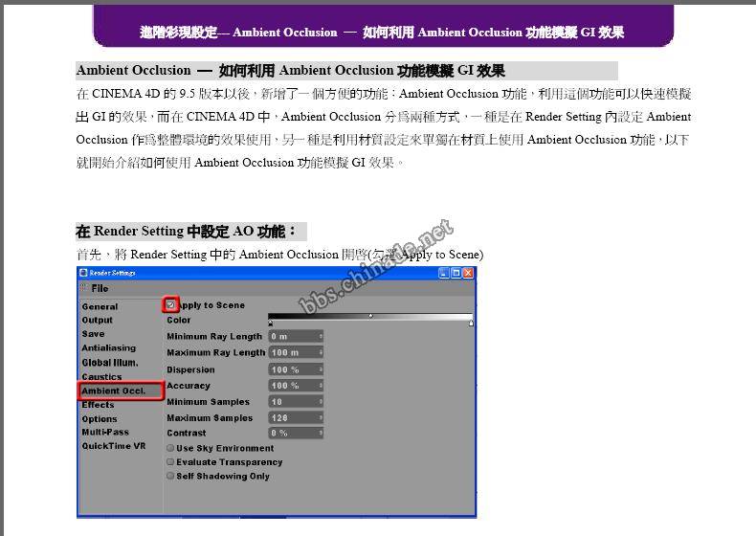Enable the Evaluate Transparency checkbox
This screenshot has height=536, width=756.
pyautogui.click(x=170, y=462)
